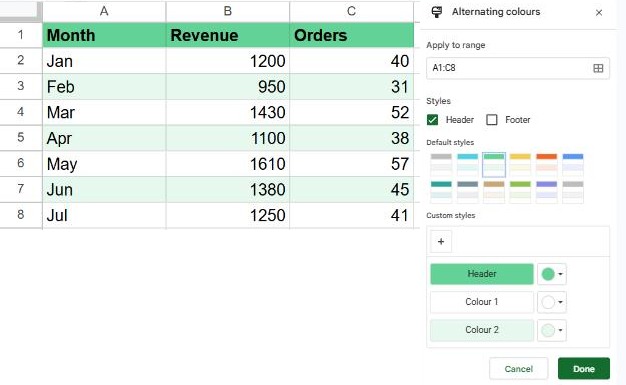Select the revenue cell 1380
The height and width of the screenshot is (385, 626).
[x=228, y=189]
